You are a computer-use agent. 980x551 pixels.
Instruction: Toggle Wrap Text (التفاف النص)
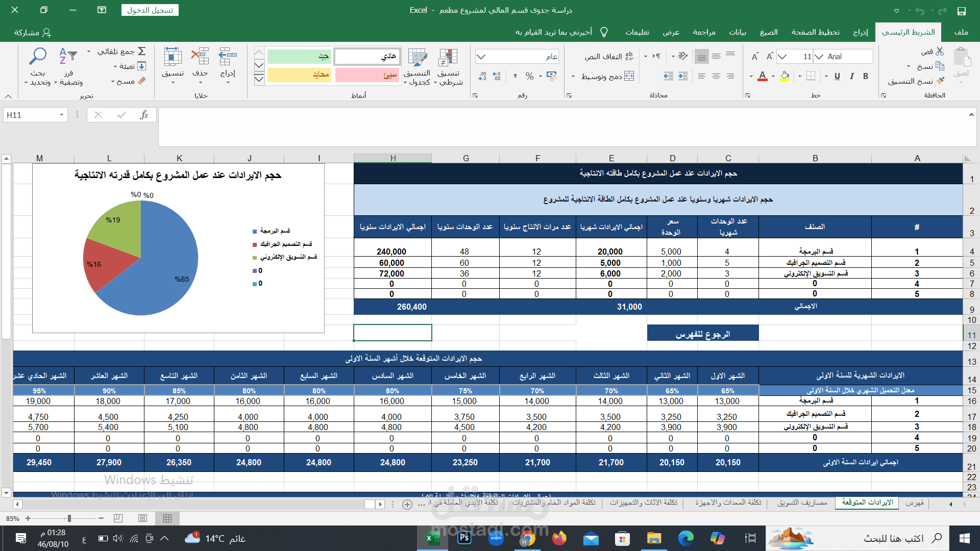click(609, 56)
